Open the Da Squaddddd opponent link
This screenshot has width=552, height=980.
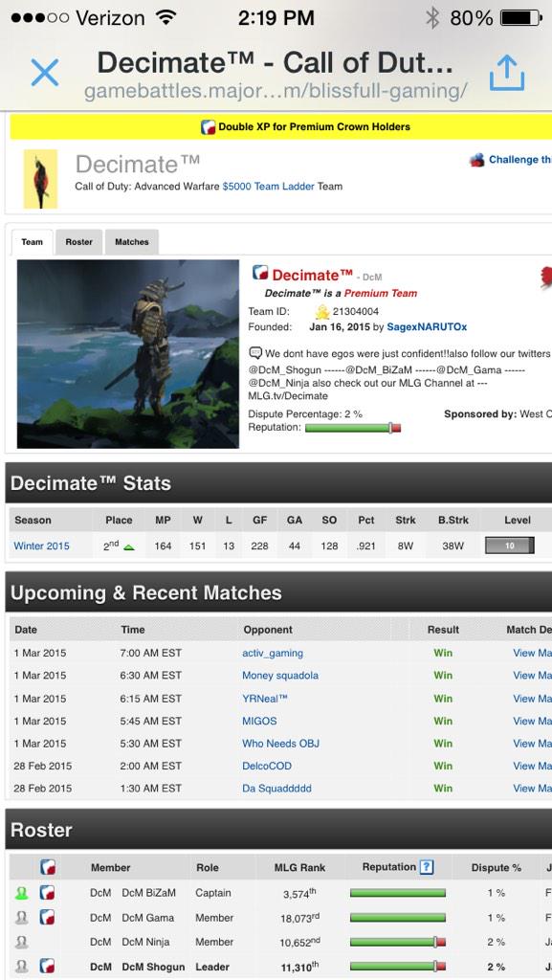(x=276, y=789)
